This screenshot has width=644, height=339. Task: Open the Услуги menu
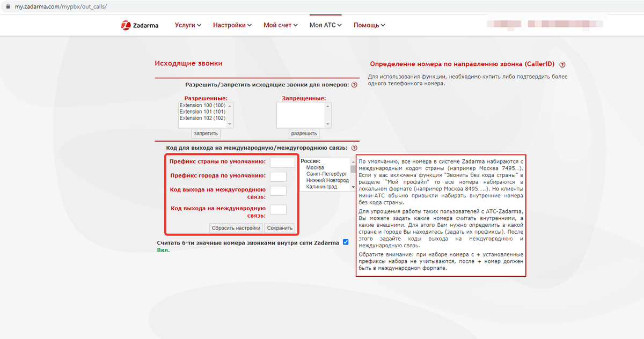click(x=188, y=25)
